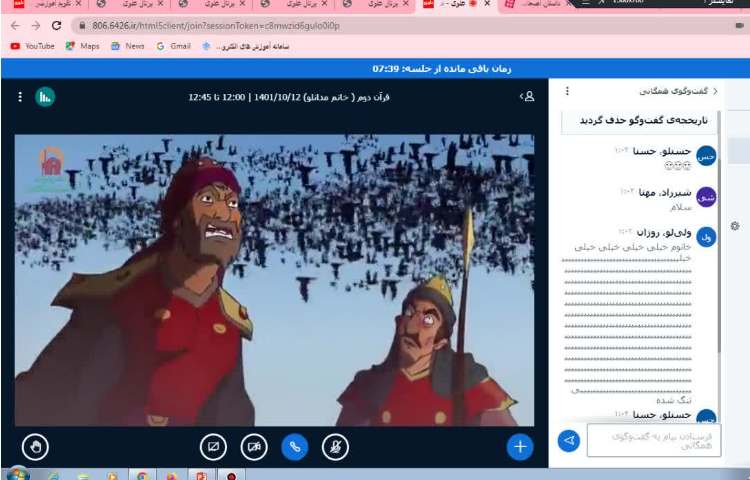The image size is (750, 480).
Task: Click the green connection status bars icon
Action: click(45, 97)
